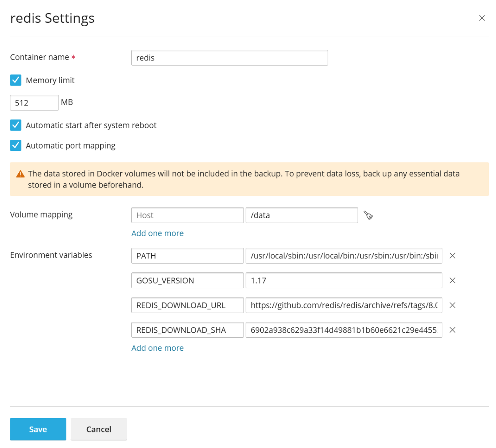Add one more volume mapping
Image resolution: width=496 pixels, height=448 pixels.
tap(157, 233)
